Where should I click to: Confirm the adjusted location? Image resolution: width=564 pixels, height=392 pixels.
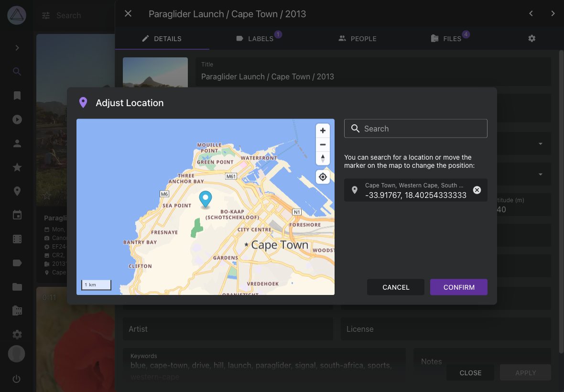click(458, 287)
